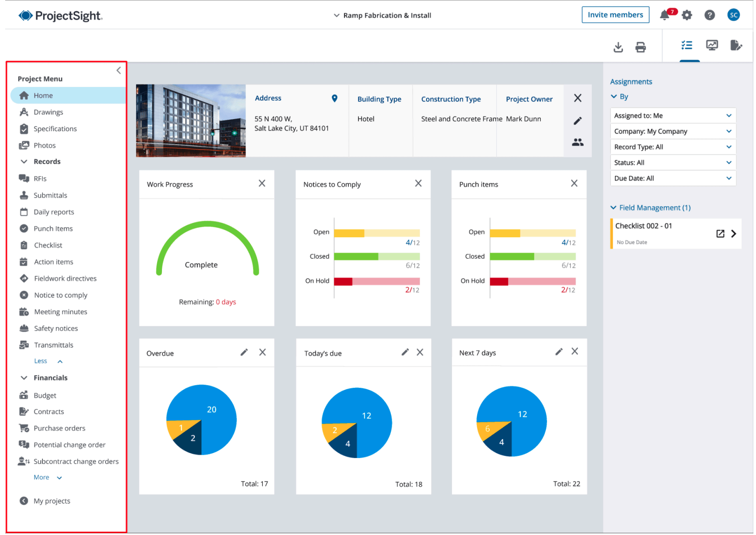Collapse the Project Menu sidebar
Viewport: 756px width, 535px height.
tap(119, 71)
